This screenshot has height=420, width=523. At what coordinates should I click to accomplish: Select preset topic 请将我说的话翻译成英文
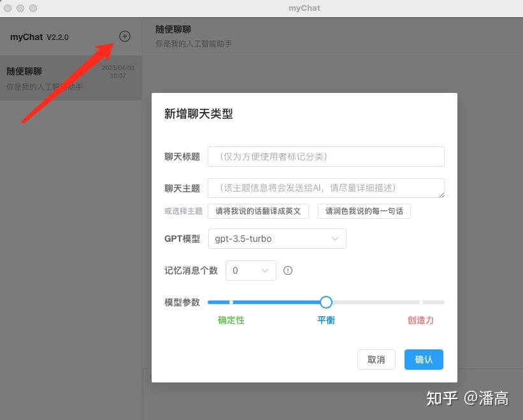click(x=259, y=211)
